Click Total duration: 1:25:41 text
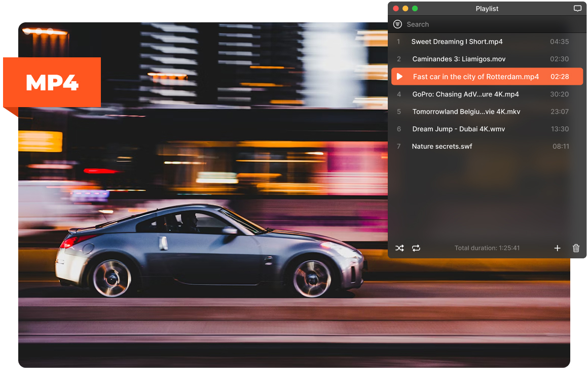Viewport: 588px width, 368px height. click(487, 248)
